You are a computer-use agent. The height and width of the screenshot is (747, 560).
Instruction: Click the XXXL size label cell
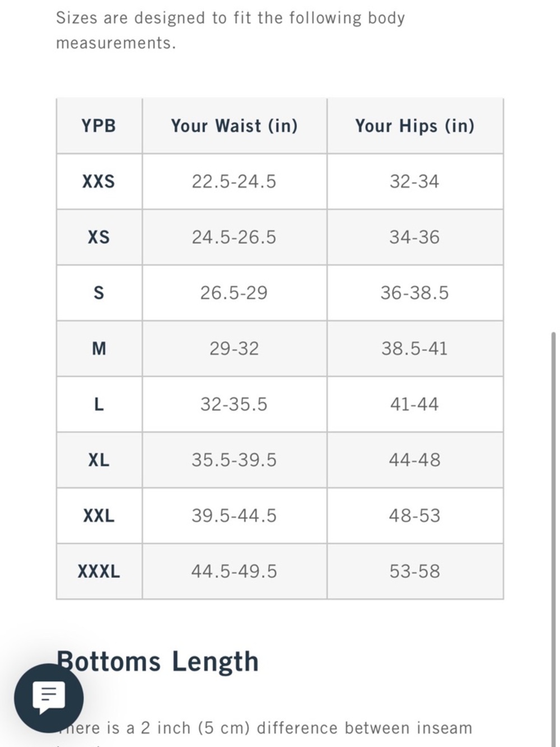click(x=99, y=572)
